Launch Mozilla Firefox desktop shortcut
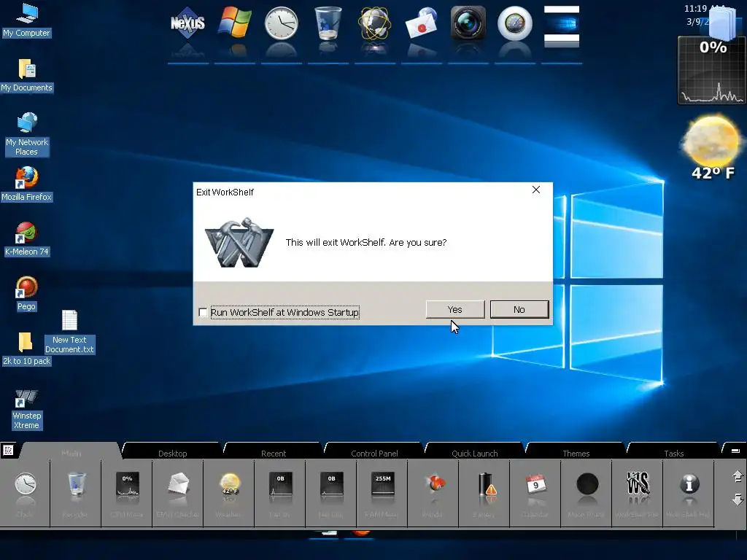 tap(27, 184)
